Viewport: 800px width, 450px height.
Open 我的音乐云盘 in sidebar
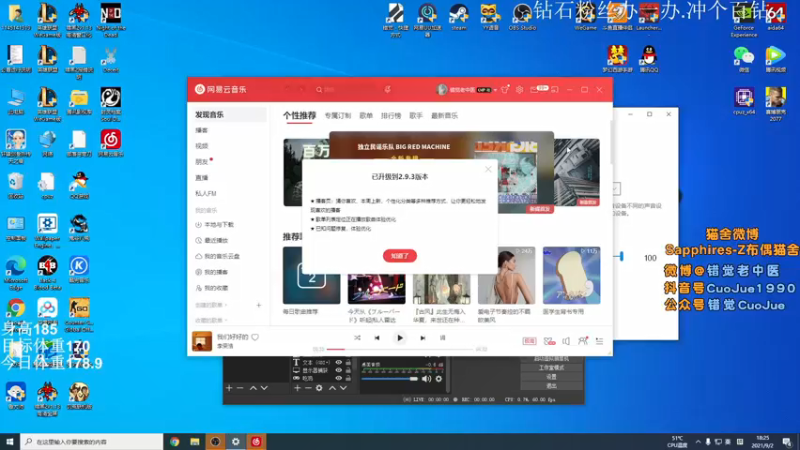pos(221,256)
